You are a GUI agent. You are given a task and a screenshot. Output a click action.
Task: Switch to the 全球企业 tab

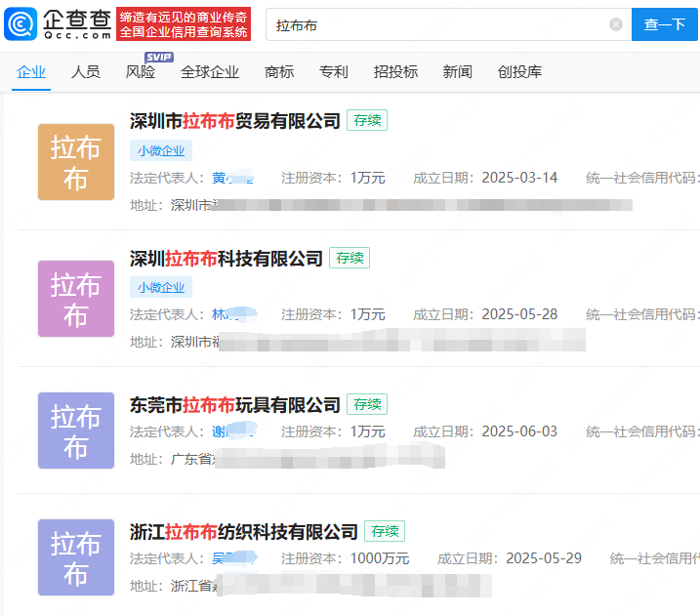pyautogui.click(x=210, y=72)
